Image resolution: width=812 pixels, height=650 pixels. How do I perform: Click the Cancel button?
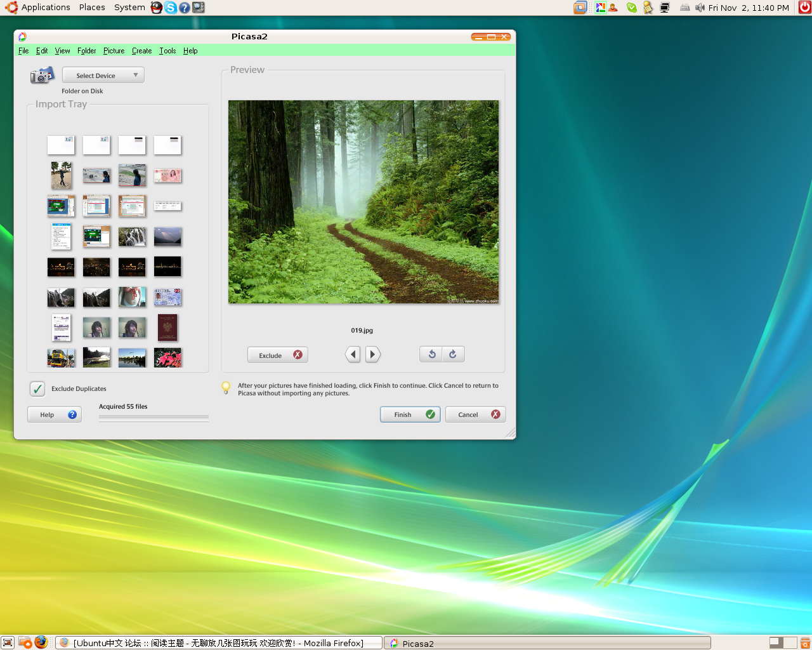(476, 415)
